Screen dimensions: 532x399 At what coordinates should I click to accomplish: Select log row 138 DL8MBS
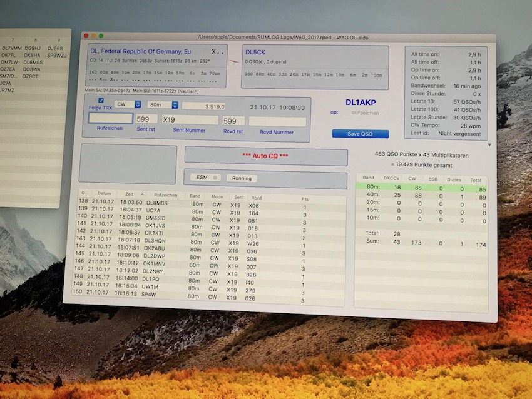click(212, 205)
